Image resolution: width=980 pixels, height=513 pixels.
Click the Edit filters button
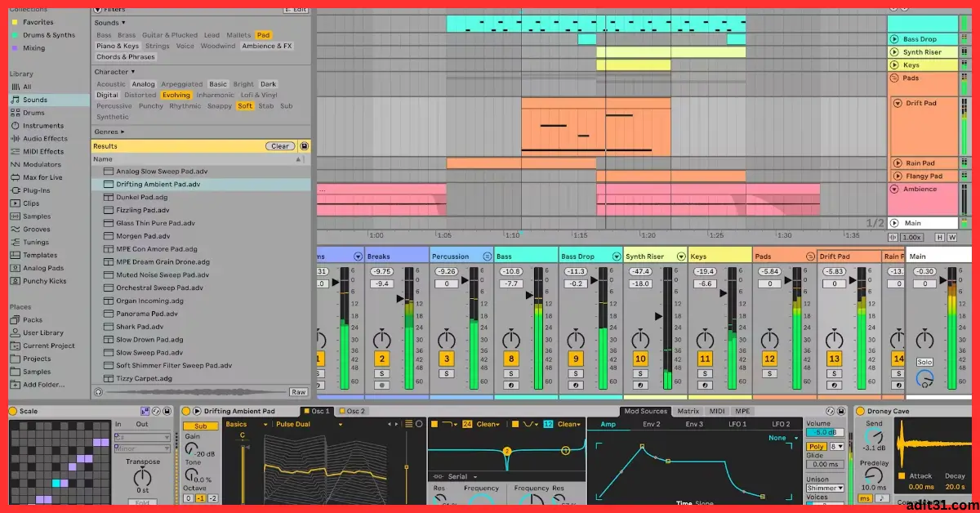296,10
